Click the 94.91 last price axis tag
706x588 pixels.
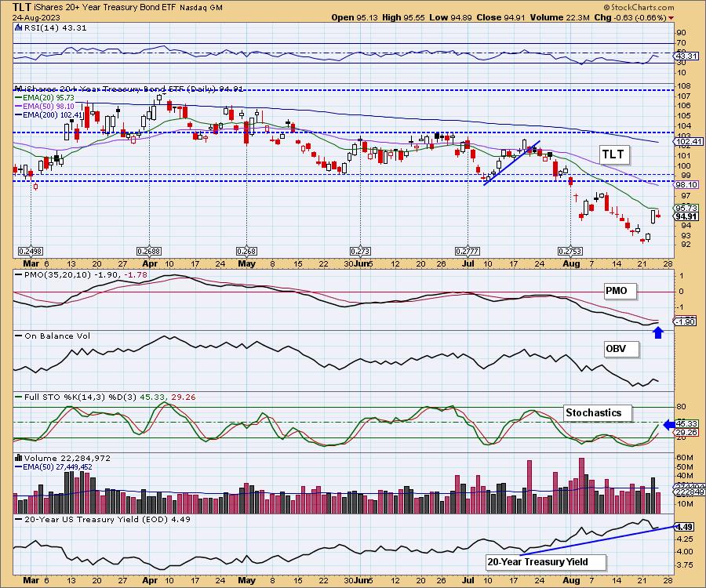686,216
